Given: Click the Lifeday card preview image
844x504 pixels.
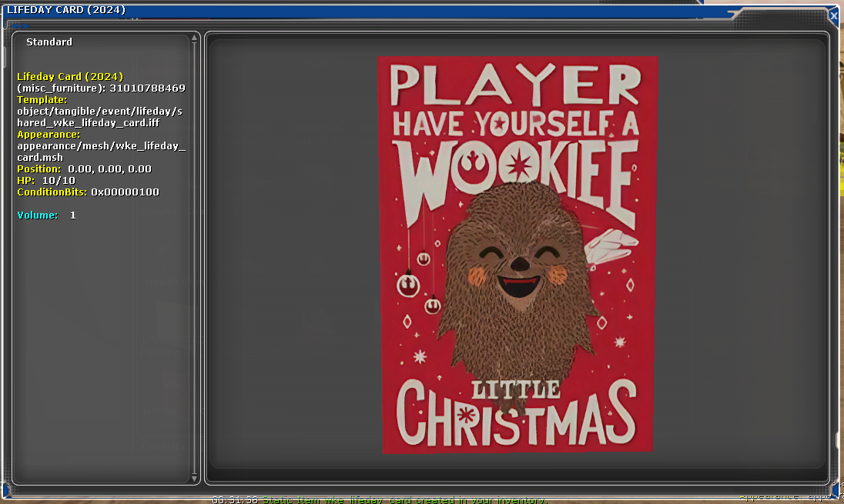Looking at the screenshot, I should pyautogui.click(x=517, y=255).
